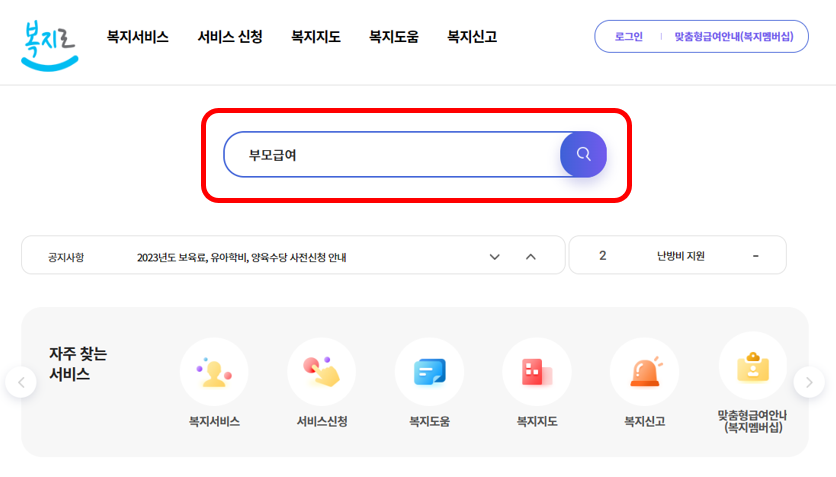Focus the search field containing 부모급여
This screenshot has height=477, width=836.
coord(392,155)
